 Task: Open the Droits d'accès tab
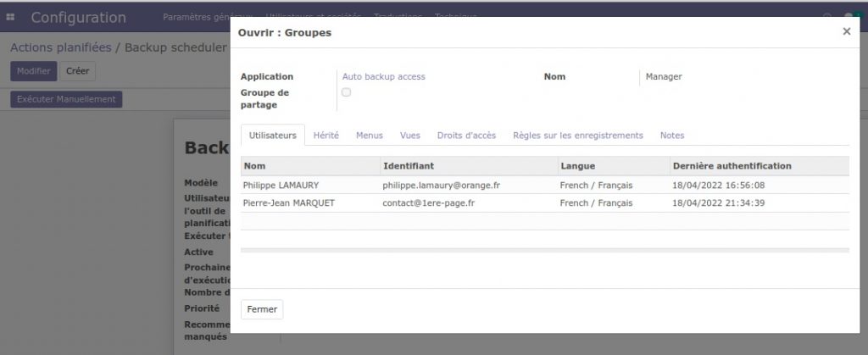point(467,135)
